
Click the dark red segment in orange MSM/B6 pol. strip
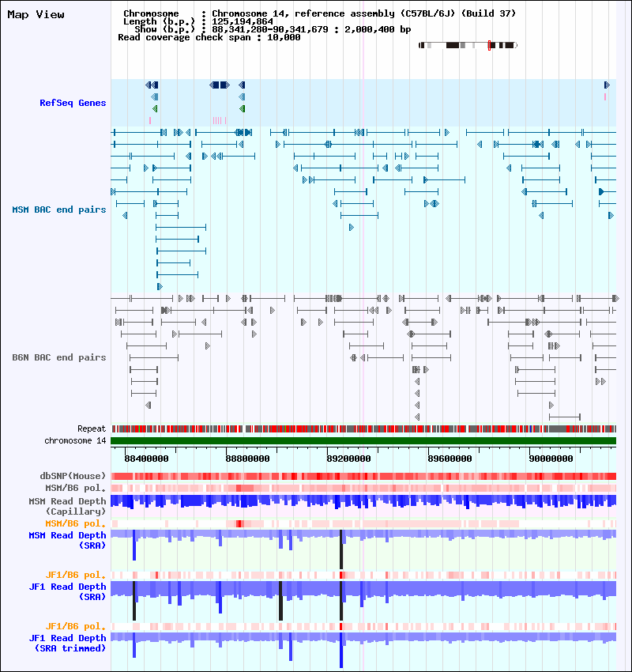[239, 523]
